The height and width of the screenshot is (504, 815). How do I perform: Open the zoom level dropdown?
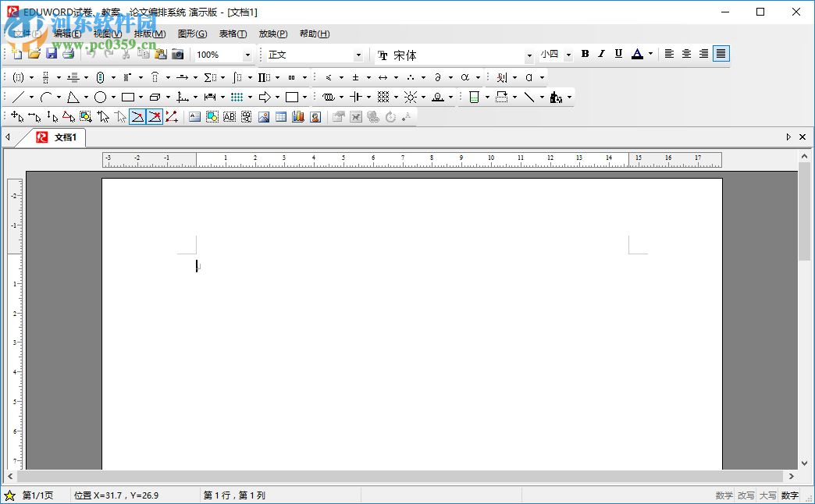[247, 55]
